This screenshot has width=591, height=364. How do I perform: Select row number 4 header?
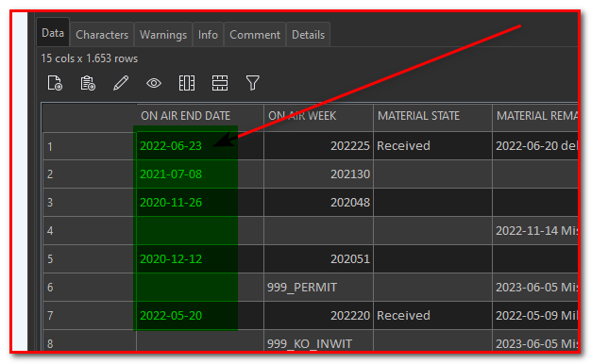[x=90, y=231]
